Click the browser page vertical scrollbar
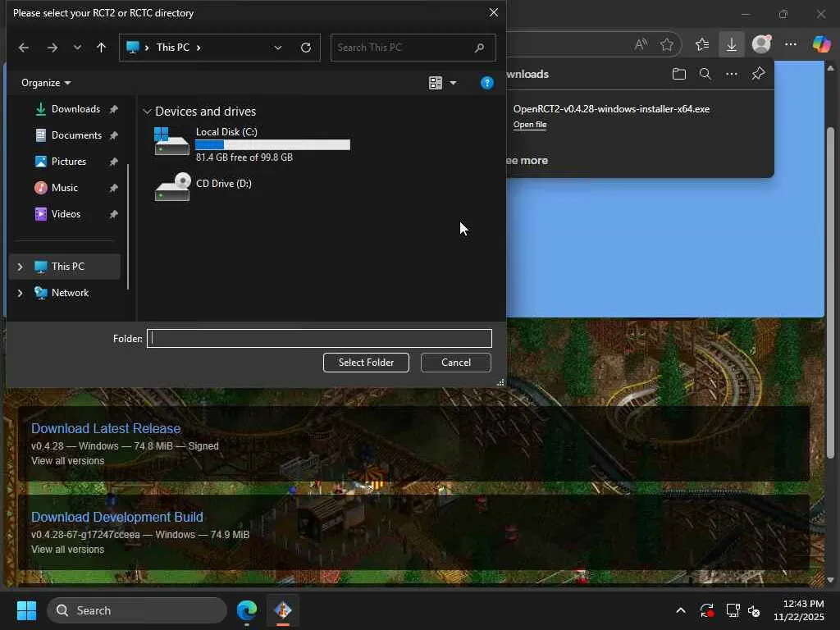Viewport: 840px width, 630px height. click(x=831, y=293)
